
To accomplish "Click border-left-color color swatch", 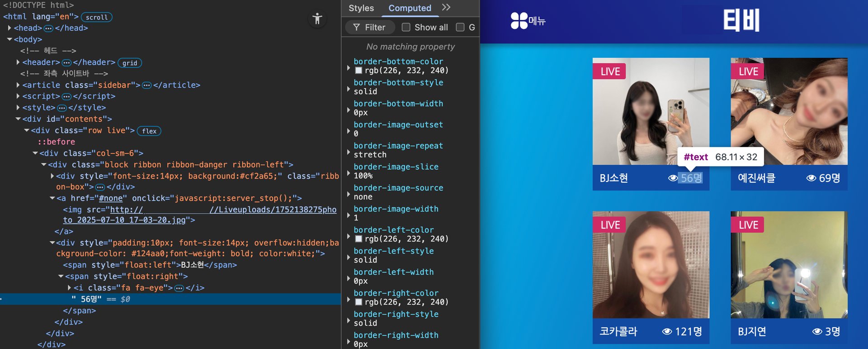I will 359,239.
